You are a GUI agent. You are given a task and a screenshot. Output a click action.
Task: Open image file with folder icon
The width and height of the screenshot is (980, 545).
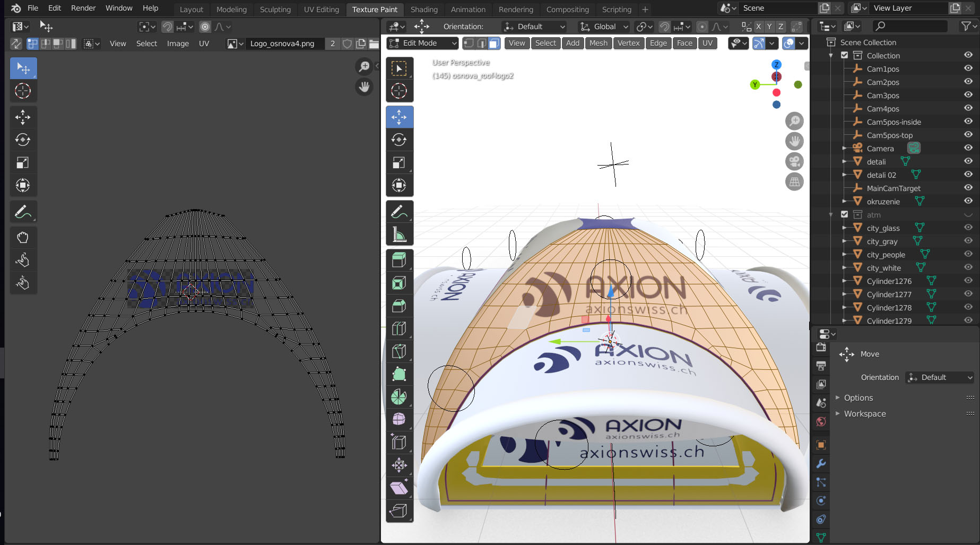click(x=374, y=44)
